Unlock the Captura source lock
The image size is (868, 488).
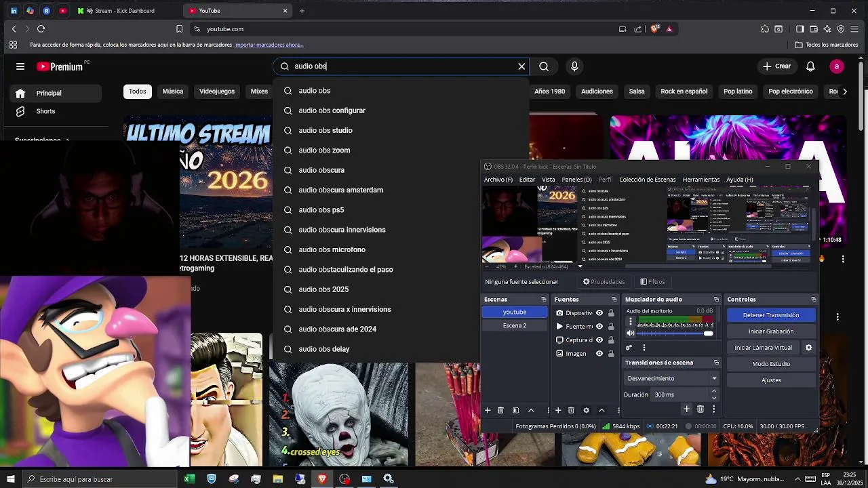pyautogui.click(x=611, y=340)
